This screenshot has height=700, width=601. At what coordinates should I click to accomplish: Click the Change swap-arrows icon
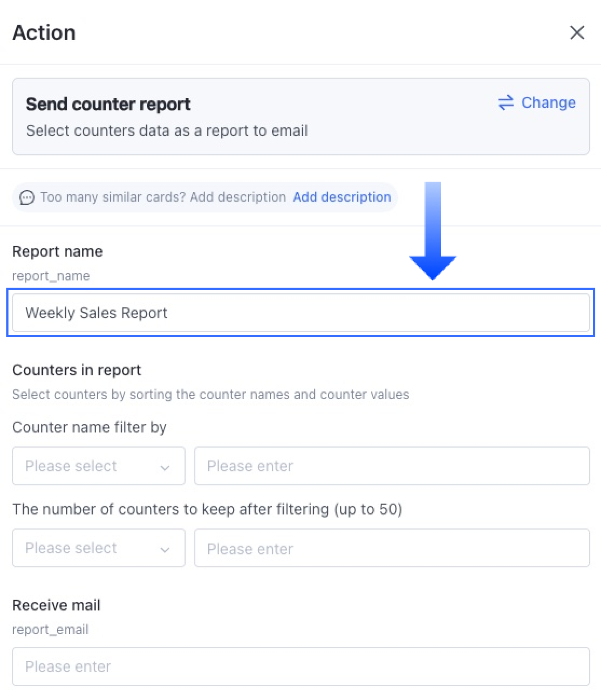tap(506, 102)
